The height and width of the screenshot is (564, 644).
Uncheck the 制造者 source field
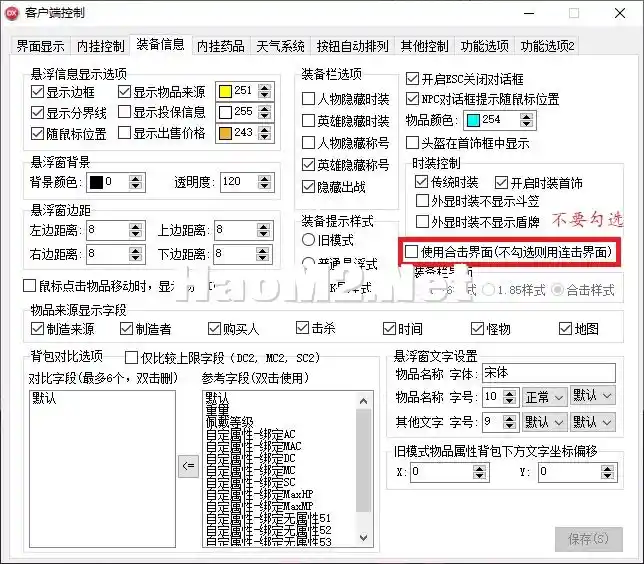pyautogui.click(x=145, y=329)
